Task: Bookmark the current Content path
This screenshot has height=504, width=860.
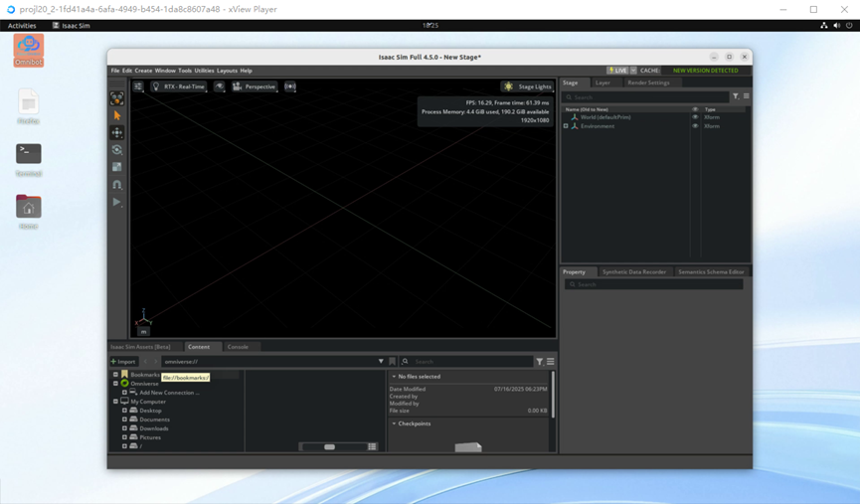Action: pos(392,362)
